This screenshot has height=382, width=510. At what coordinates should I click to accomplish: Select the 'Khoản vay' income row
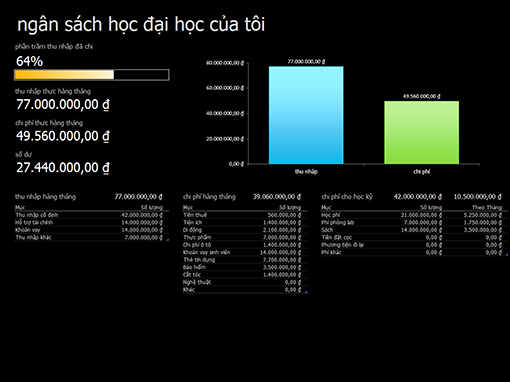point(91,230)
